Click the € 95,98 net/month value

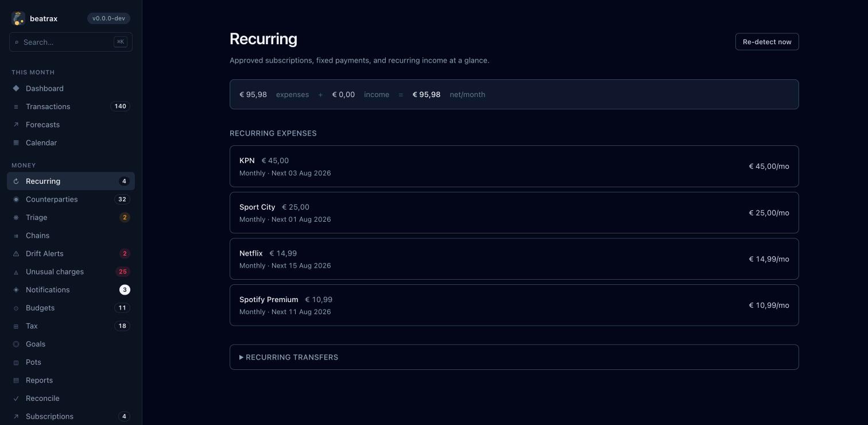pyautogui.click(x=427, y=94)
